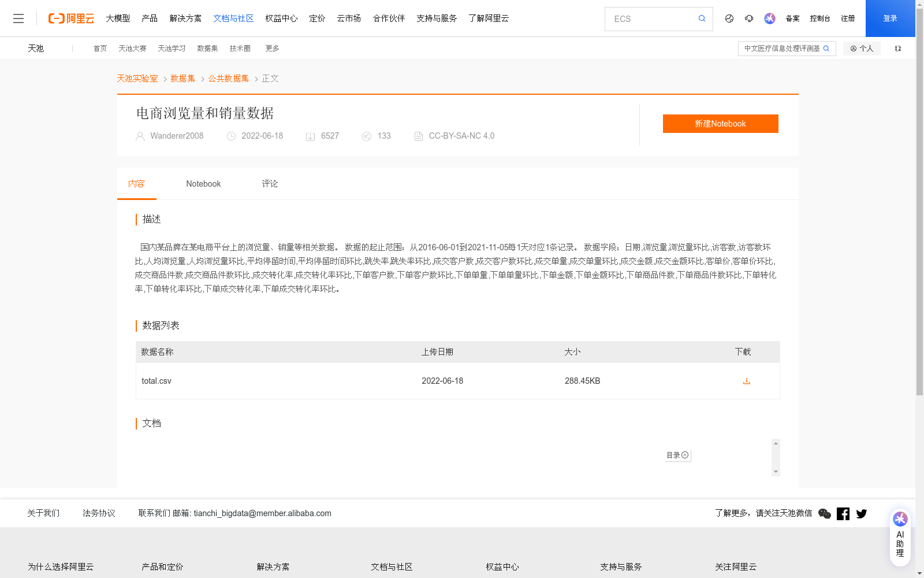Click the document panel scroll-up arrow
Screen dimensions: 924x578
pyautogui.click(x=776, y=443)
